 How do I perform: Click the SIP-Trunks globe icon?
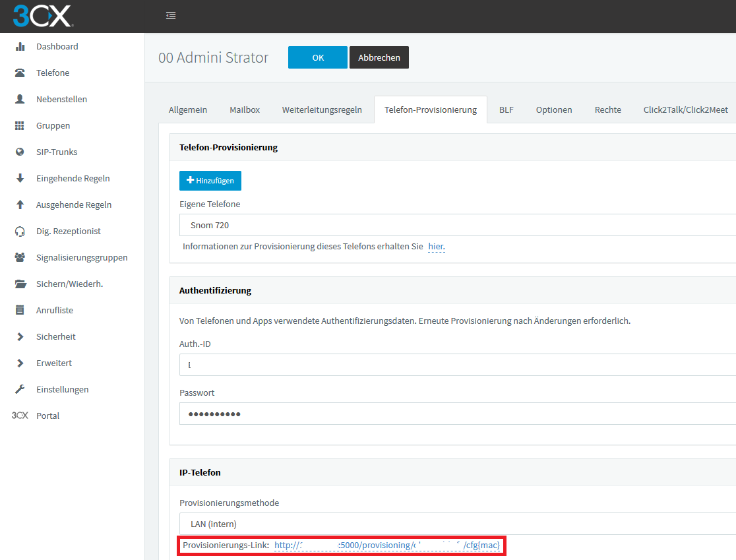click(x=20, y=152)
